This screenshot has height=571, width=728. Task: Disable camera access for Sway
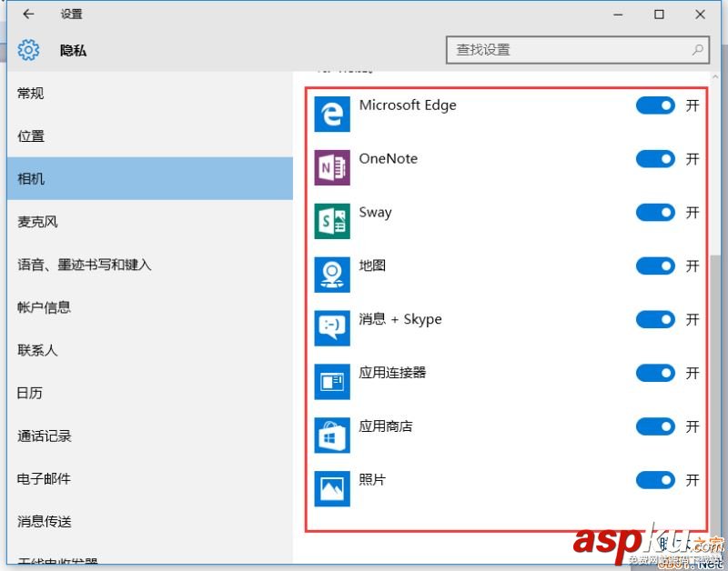[655, 213]
